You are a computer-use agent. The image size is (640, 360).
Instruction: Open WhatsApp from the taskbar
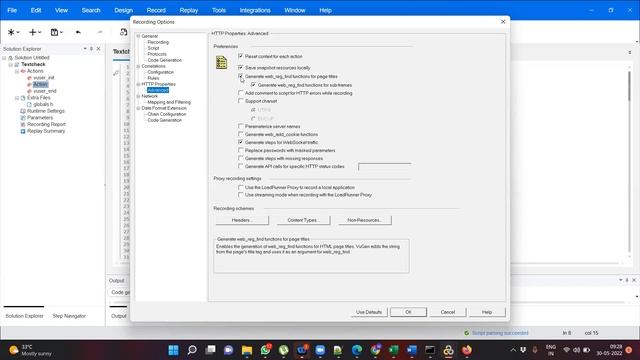[265, 350]
